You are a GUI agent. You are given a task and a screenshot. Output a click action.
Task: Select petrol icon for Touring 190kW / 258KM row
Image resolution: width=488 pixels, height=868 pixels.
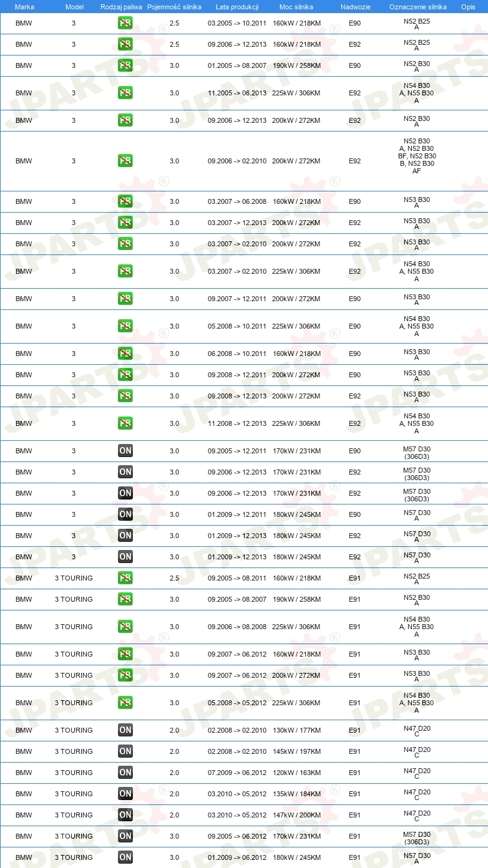tap(125, 600)
